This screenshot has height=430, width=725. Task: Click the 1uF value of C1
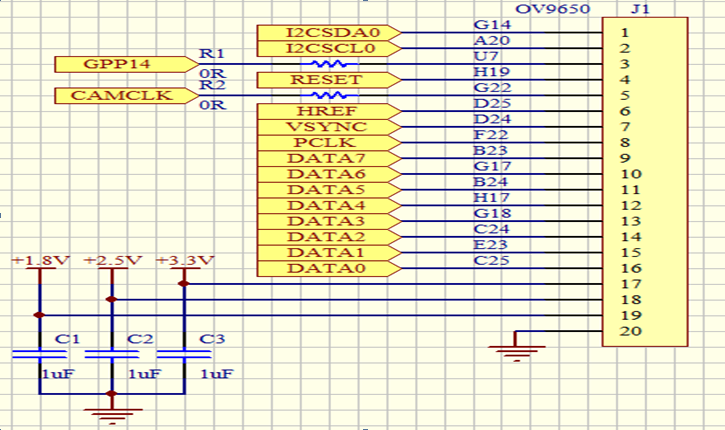tap(58, 374)
